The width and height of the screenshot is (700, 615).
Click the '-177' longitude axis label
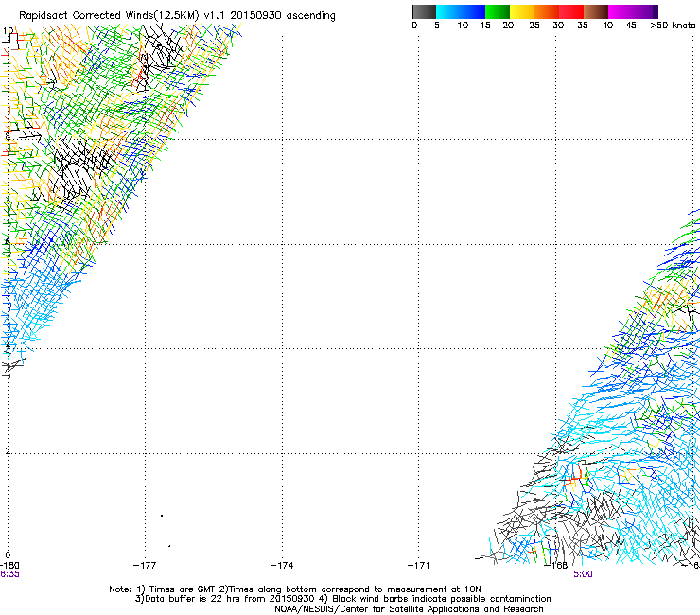[x=145, y=566]
